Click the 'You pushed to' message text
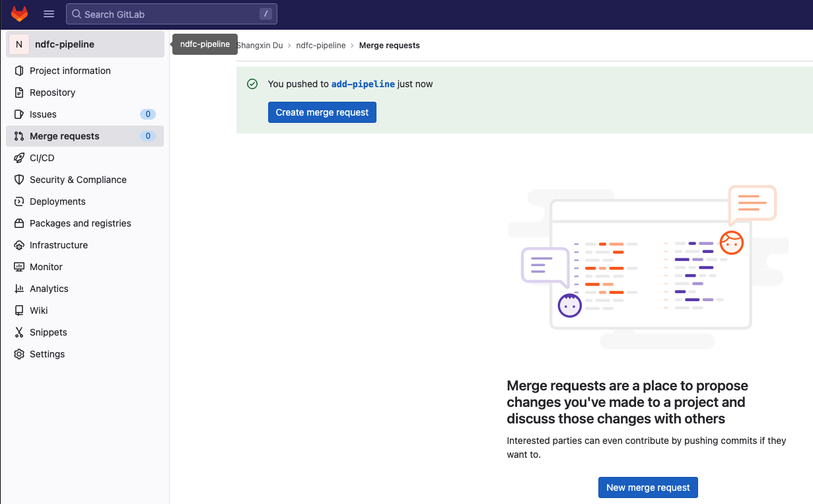Screen dimensions: 813x504 (351, 84)
